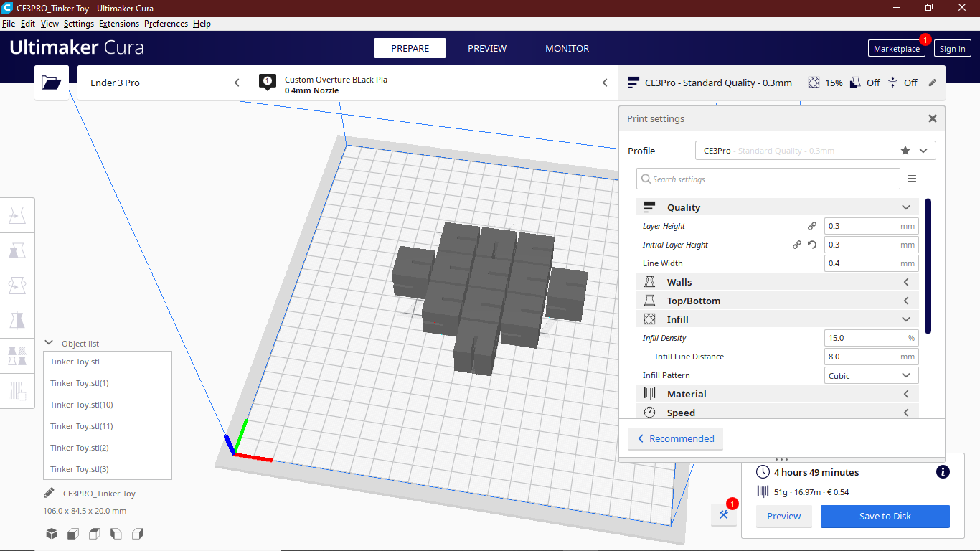Screen dimensions: 980x551
Task: Open the wrench tools notification icon
Action: coord(724,514)
